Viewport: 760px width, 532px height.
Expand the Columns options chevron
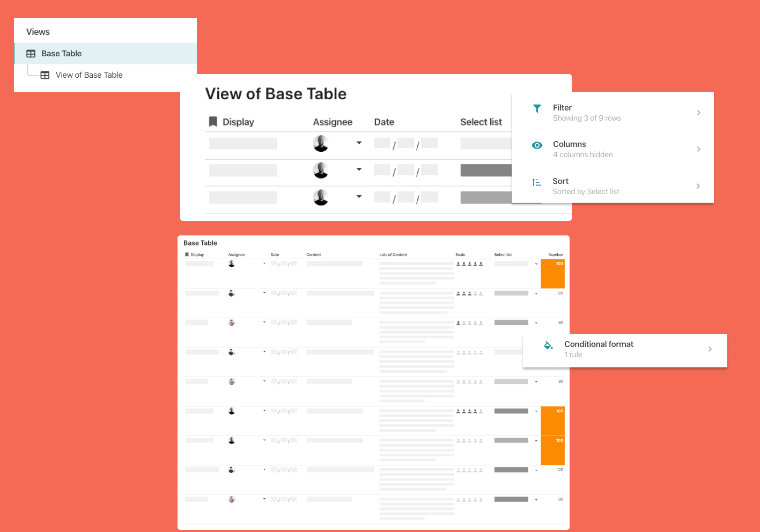(x=698, y=149)
